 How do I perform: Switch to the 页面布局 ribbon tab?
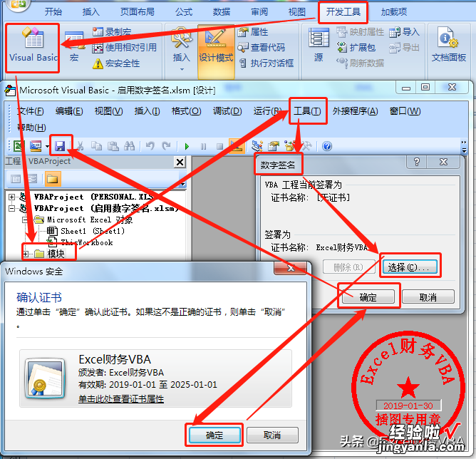(x=138, y=12)
